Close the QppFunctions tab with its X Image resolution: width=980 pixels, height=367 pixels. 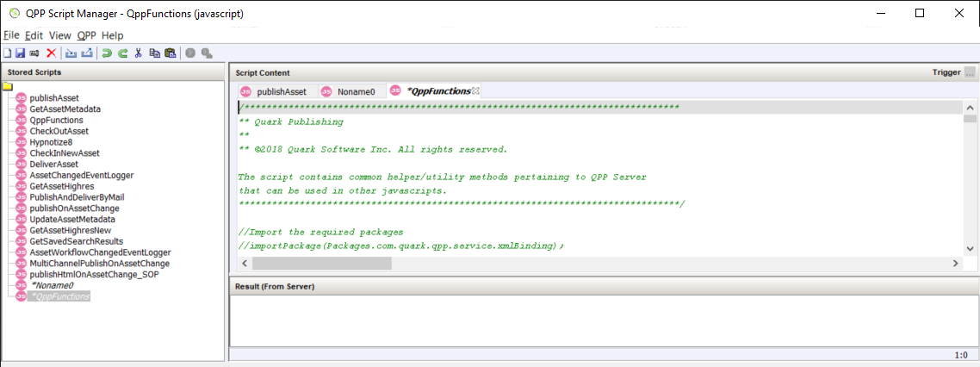coord(475,91)
